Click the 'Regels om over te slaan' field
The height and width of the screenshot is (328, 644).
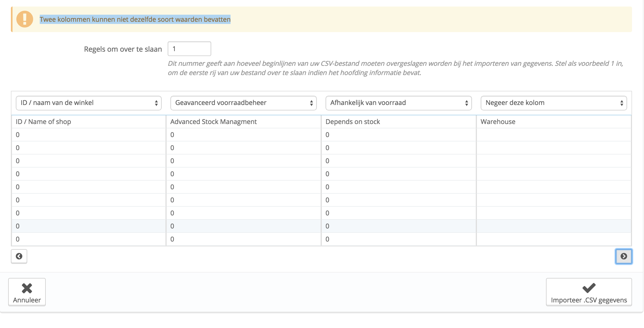[x=189, y=49]
